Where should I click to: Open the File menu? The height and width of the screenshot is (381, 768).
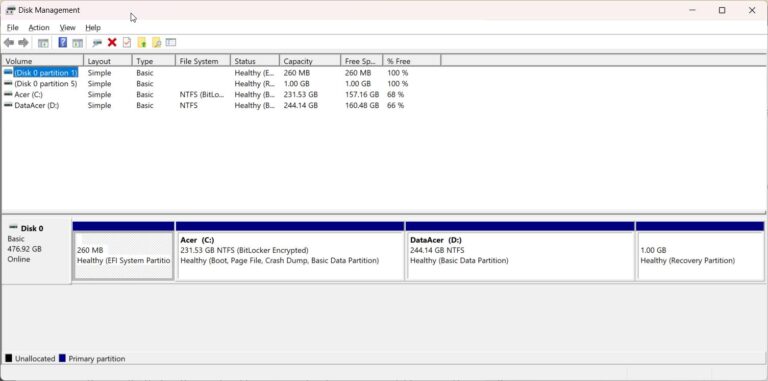[13, 27]
